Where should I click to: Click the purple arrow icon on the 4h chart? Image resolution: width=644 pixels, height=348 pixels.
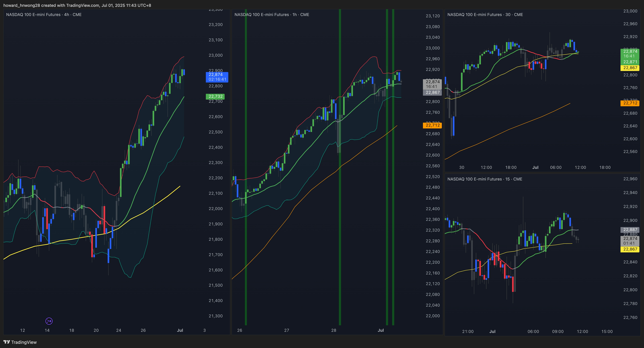[49, 321]
